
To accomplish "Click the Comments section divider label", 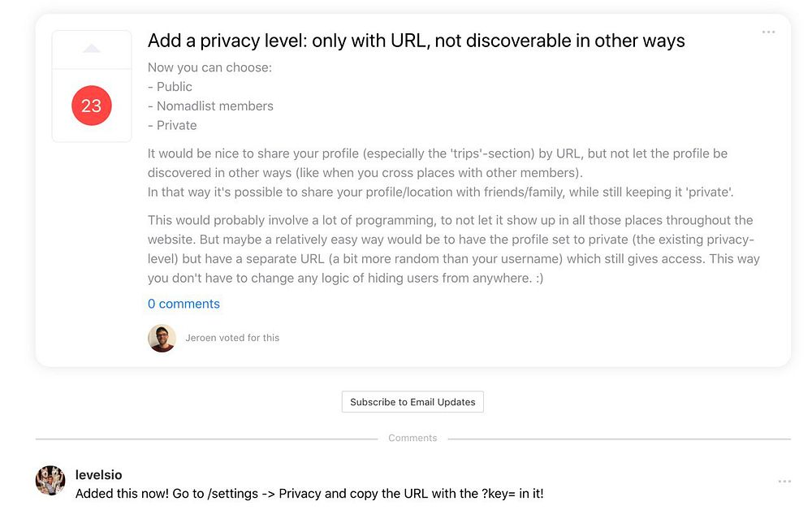I will coord(412,438).
